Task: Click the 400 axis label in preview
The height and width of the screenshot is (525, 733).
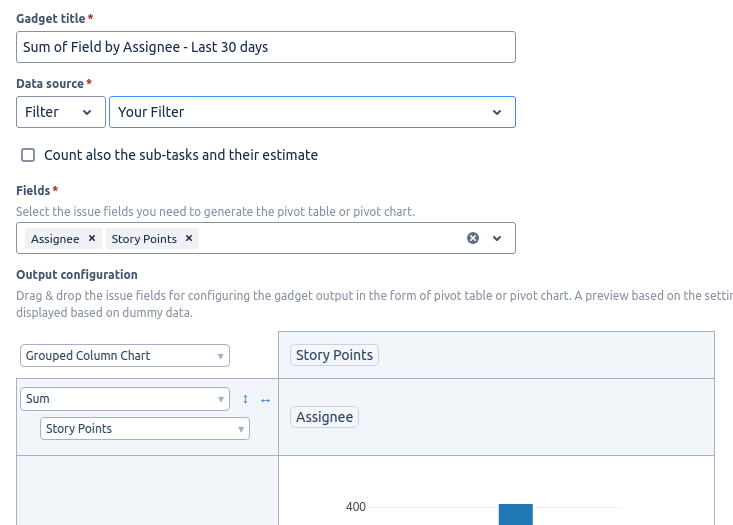Action: (356, 507)
